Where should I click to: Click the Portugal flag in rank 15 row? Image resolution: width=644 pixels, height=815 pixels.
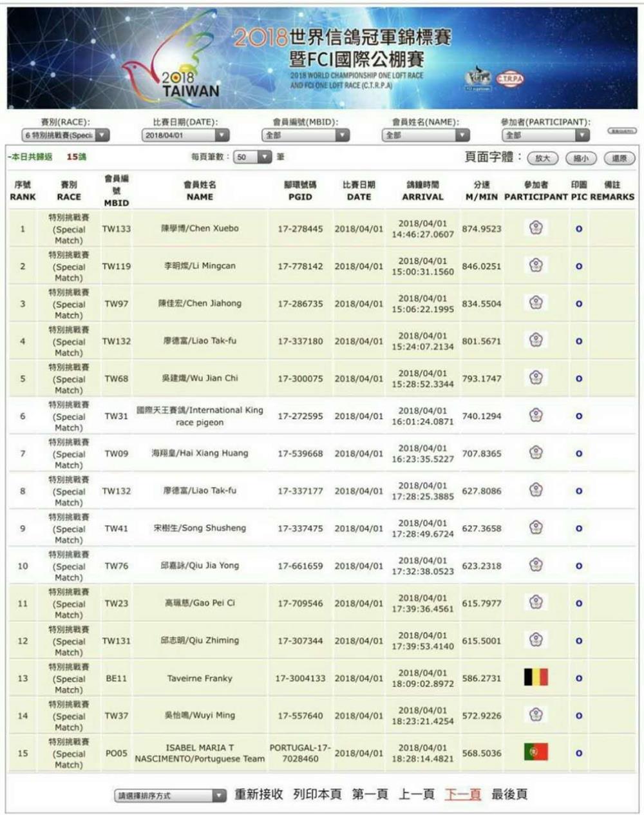(535, 752)
